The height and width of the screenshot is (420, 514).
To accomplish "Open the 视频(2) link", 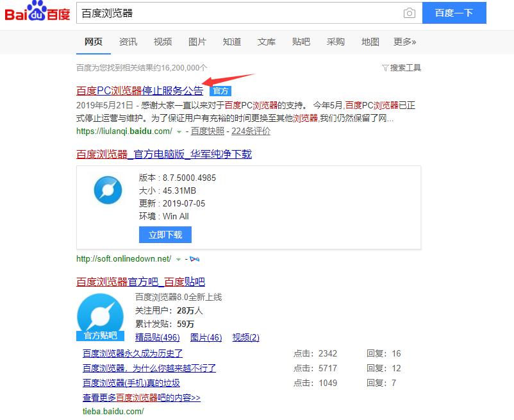I will [x=245, y=337].
